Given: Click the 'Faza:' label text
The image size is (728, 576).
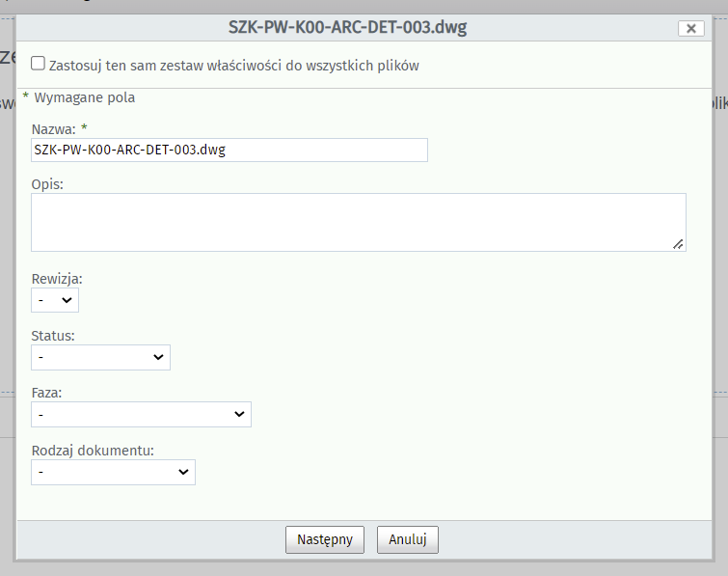Looking at the screenshot, I should [48, 393].
